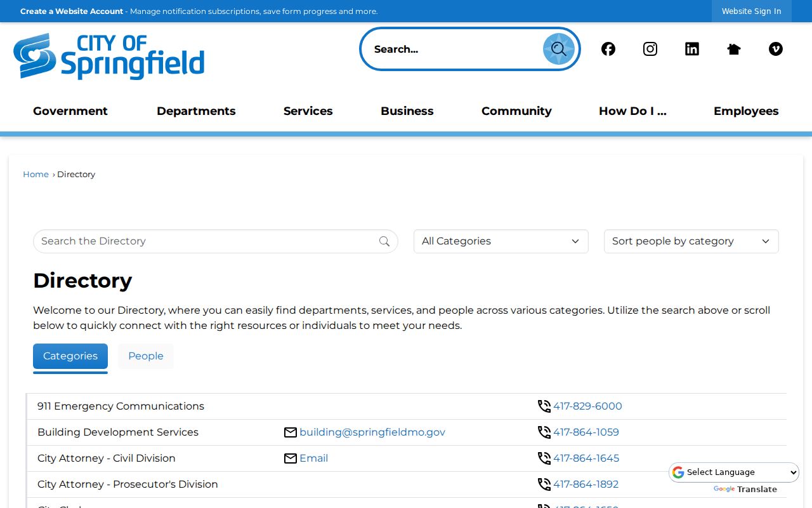
Task: Go to Home breadcrumb link
Action: (36, 175)
